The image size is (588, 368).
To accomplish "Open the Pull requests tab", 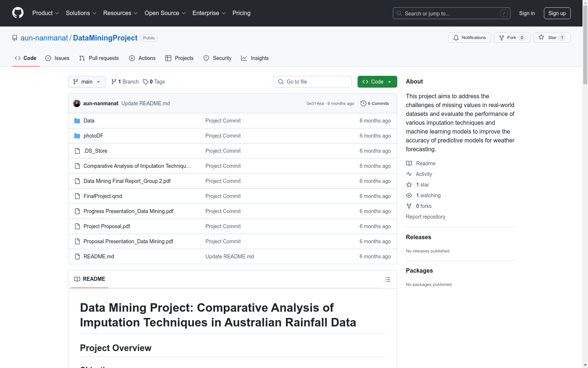I will pos(99,58).
